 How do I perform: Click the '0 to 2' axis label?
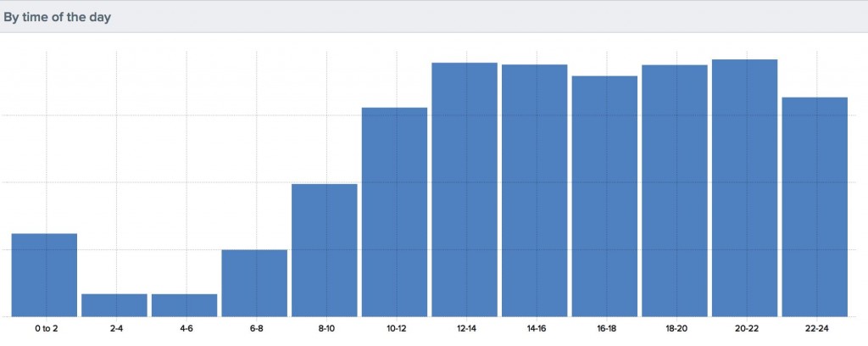pyautogui.click(x=47, y=329)
